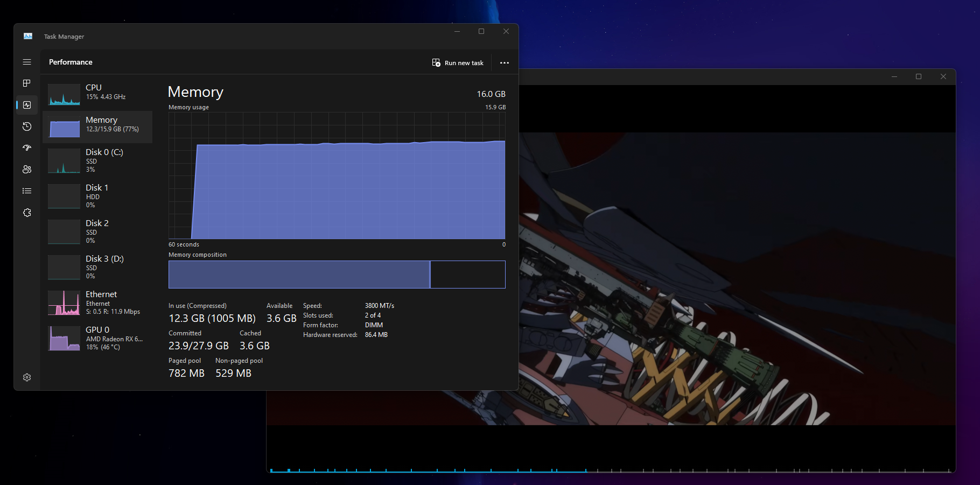This screenshot has height=485, width=980.
Task: Expand the three-dot more options menu
Action: [x=504, y=63]
